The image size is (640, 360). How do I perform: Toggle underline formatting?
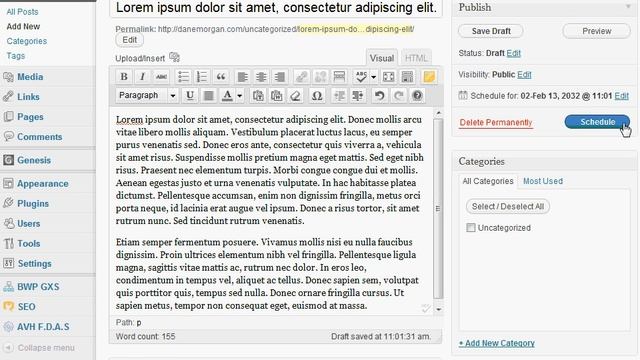pos(190,96)
